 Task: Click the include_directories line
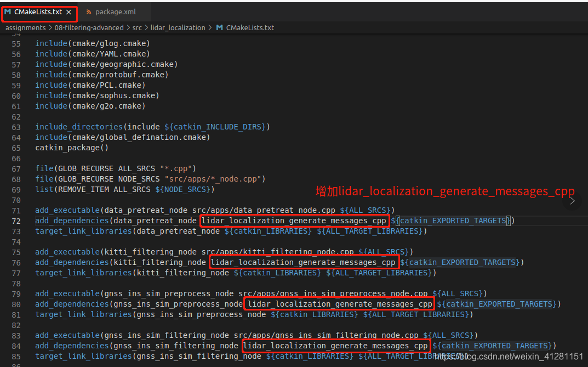(x=153, y=127)
